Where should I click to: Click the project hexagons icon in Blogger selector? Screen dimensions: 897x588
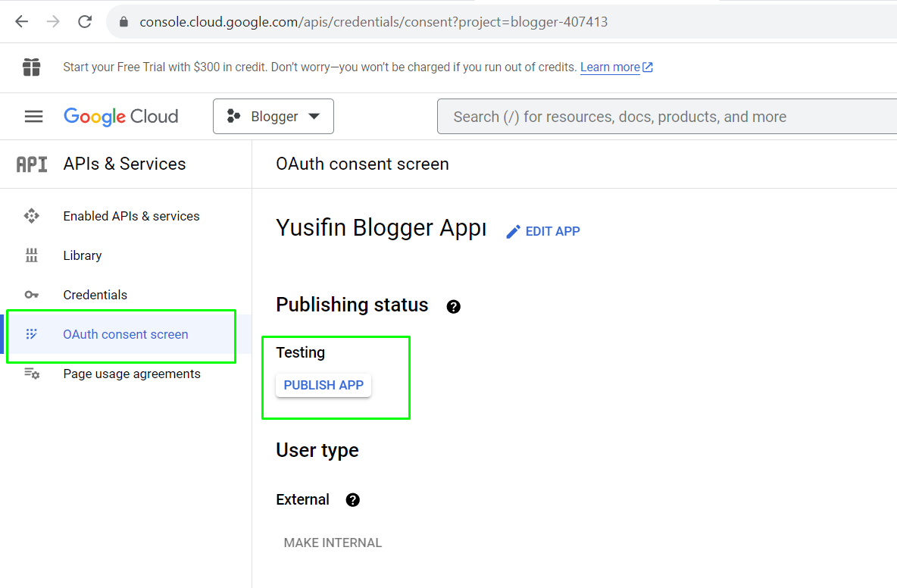tap(233, 116)
